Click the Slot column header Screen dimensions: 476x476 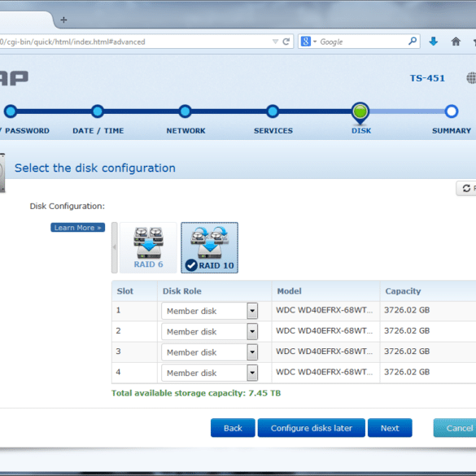point(134,290)
